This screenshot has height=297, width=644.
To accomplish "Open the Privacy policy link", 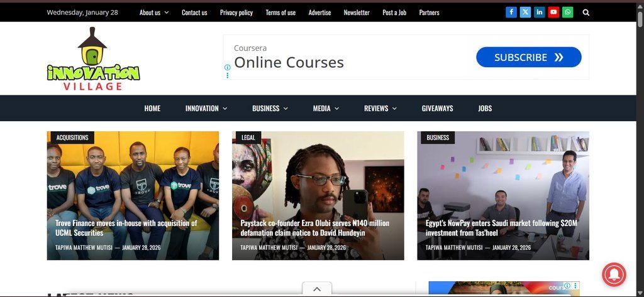I will point(236,13).
